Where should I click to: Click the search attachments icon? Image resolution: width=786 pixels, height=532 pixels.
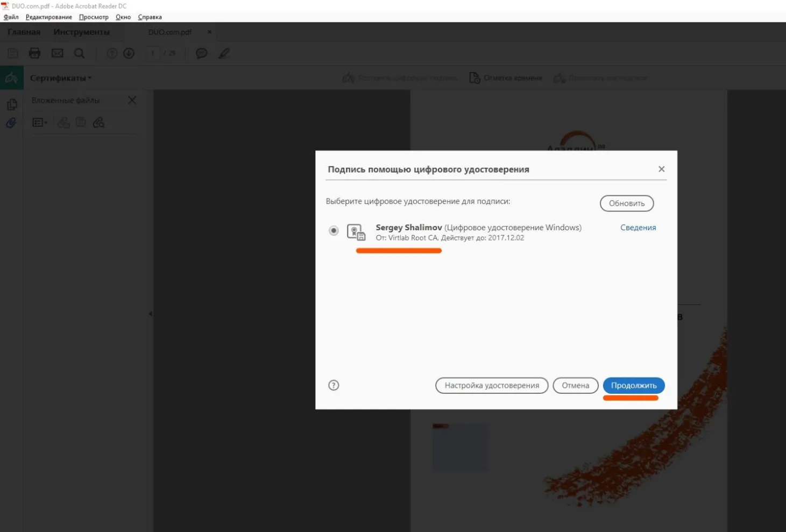tap(98, 123)
